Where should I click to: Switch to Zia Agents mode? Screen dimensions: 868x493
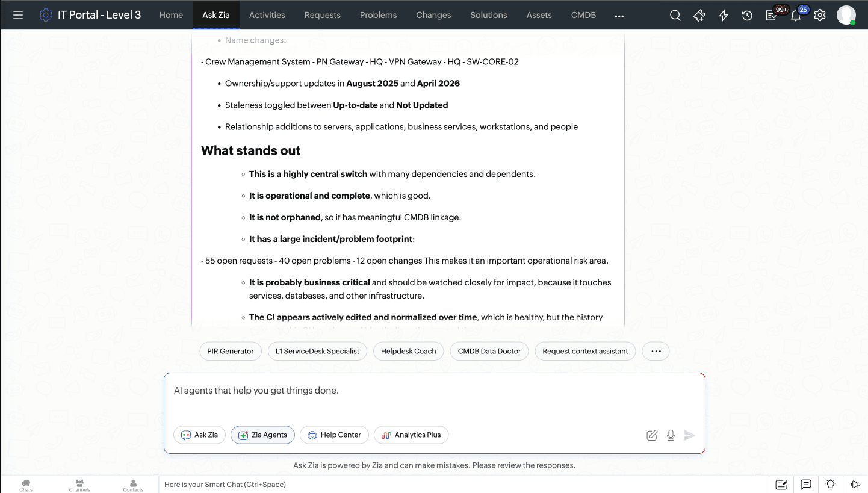262,435
